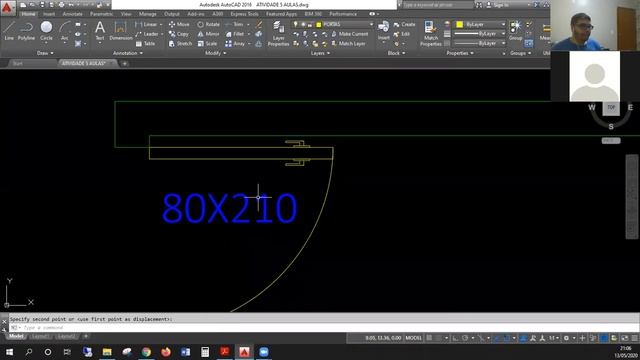
Task: Click Match Layer button
Action: (x=348, y=43)
